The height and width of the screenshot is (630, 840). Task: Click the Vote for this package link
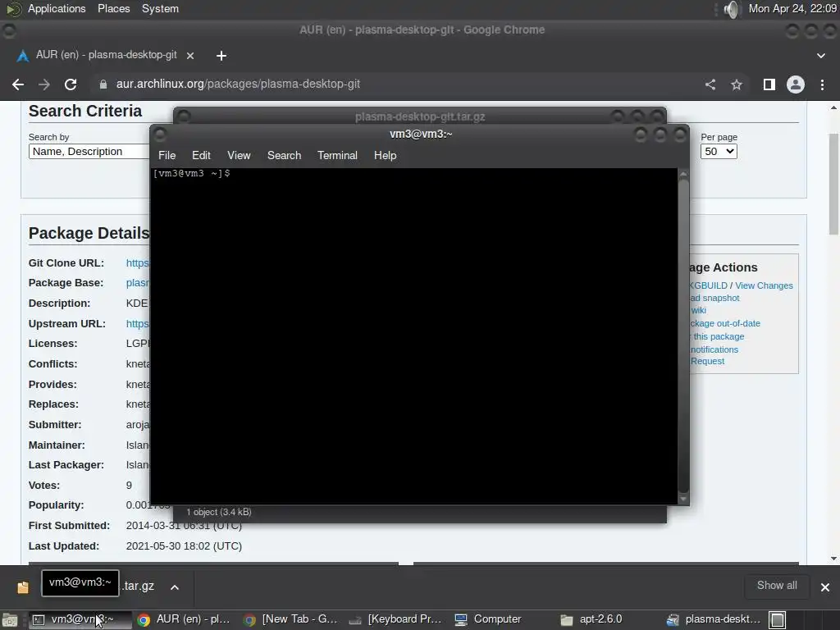tap(717, 336)
